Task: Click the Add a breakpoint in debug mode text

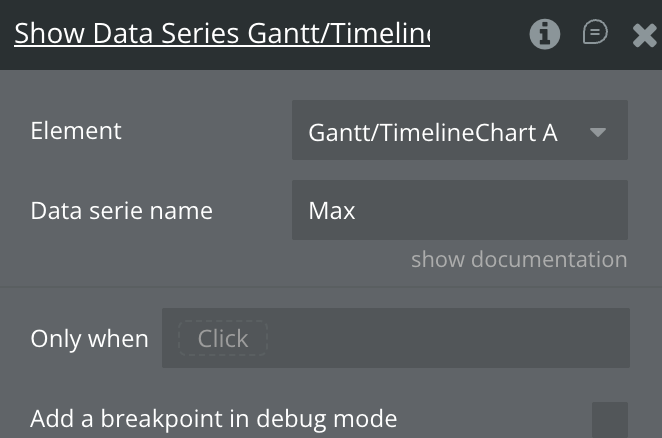Action: pyautogui.click(x=213, y=419)
